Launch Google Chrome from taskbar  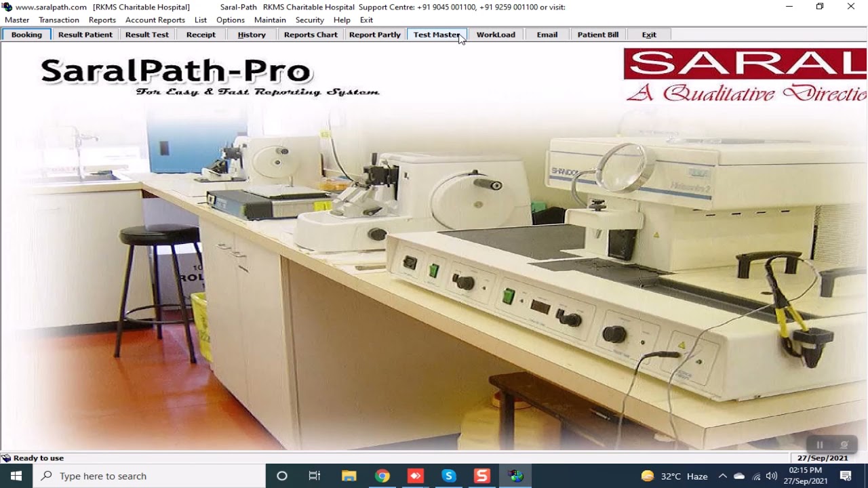(382, 476)
